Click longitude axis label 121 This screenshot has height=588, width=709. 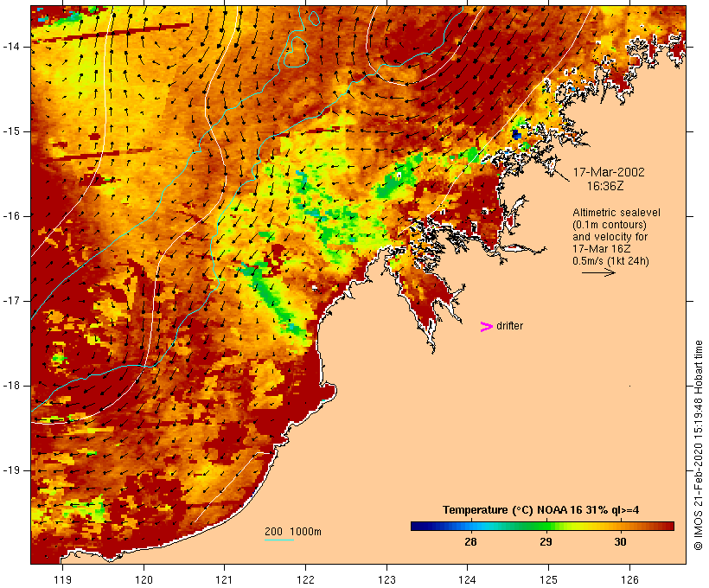[x=224, y=579]
